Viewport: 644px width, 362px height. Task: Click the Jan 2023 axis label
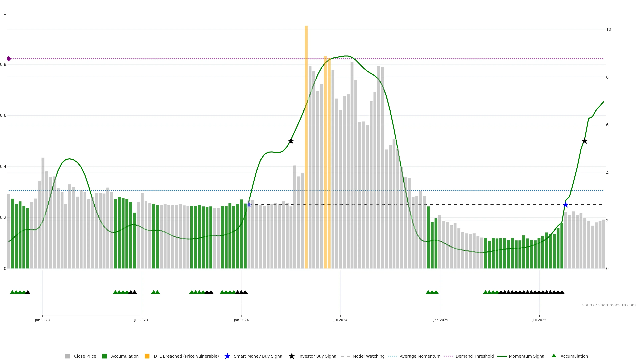(x=42, y=320)
